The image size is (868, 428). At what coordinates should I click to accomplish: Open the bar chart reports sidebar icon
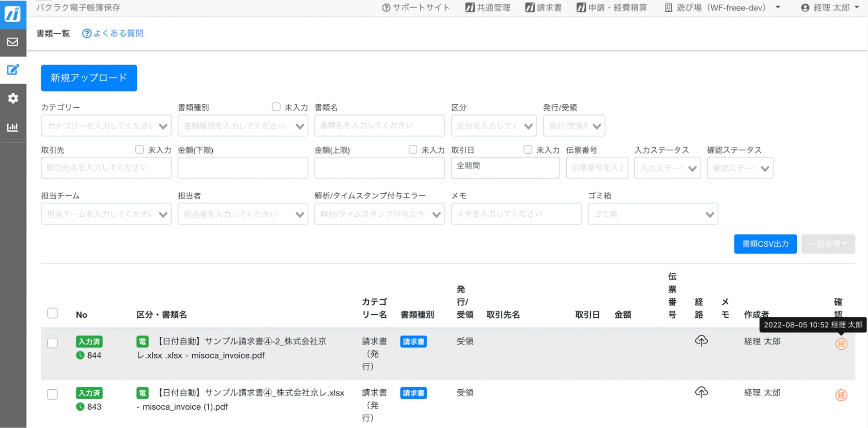(x=13, y=127)
